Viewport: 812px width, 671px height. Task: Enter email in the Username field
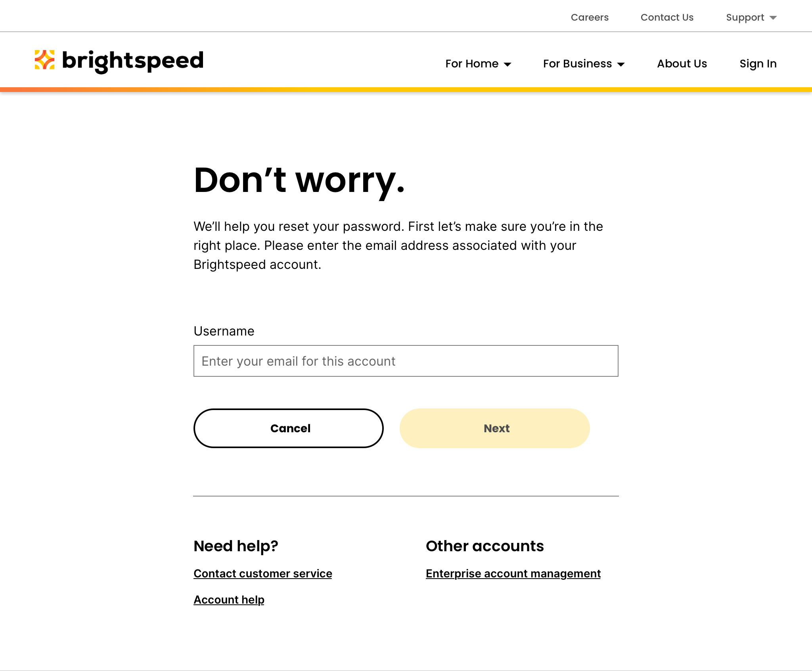(405, 361)
